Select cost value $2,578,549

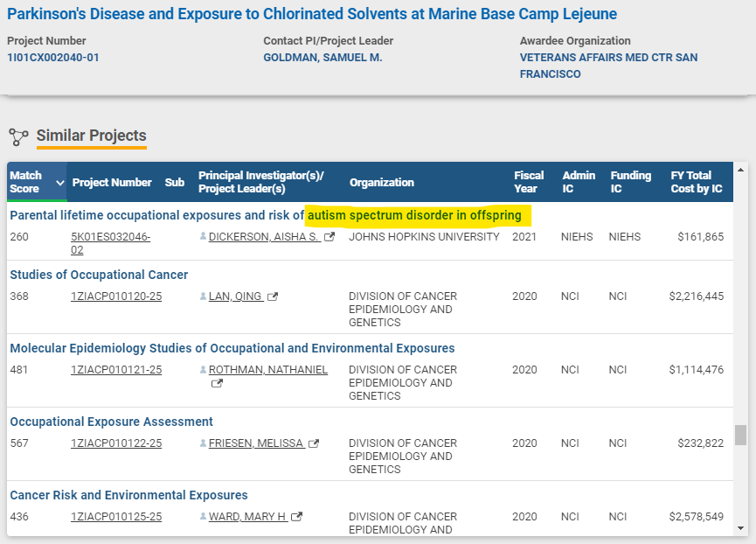click(x=697, y=516)
